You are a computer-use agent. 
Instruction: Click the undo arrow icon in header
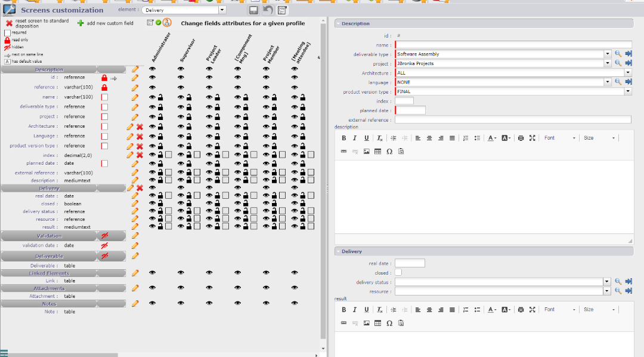(268, 10)
